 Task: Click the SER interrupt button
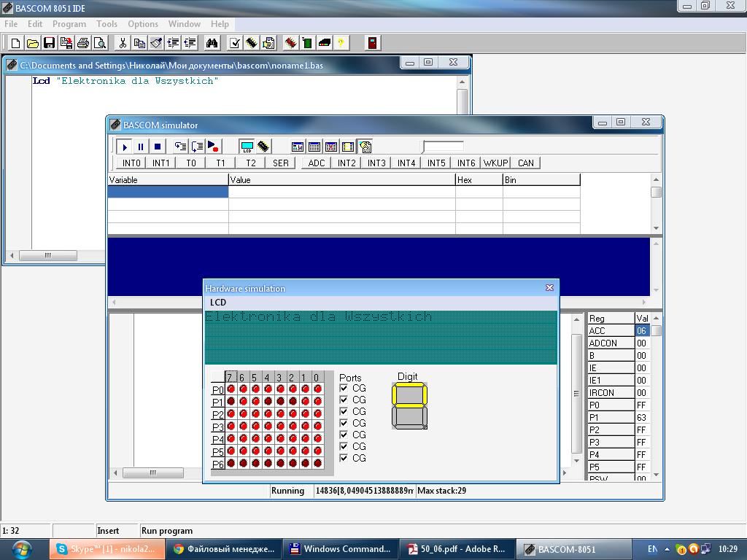pyautogui.click(x=281, y=163)
